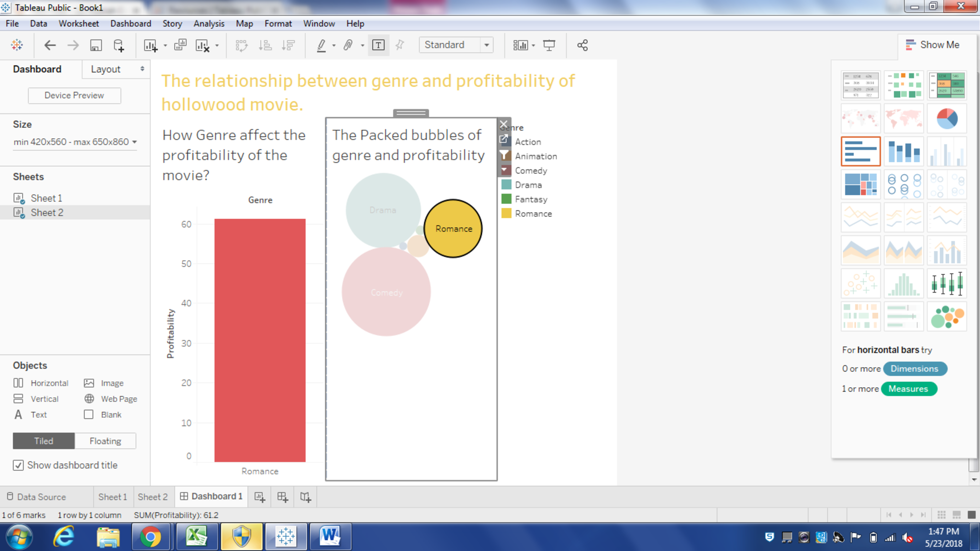Click the Save icon in toolbar
Image resolution: width=980 pixels, height=551 pixels.
coord(96,45)
